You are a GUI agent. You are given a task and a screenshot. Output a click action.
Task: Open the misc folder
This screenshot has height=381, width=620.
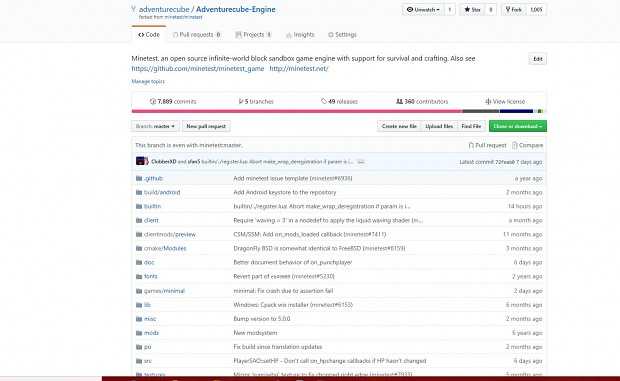(150, 319)
